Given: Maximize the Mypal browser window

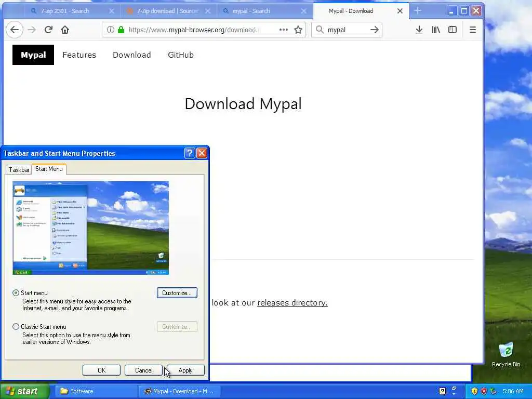Looking at the screenshot, I should coord(464,11).
